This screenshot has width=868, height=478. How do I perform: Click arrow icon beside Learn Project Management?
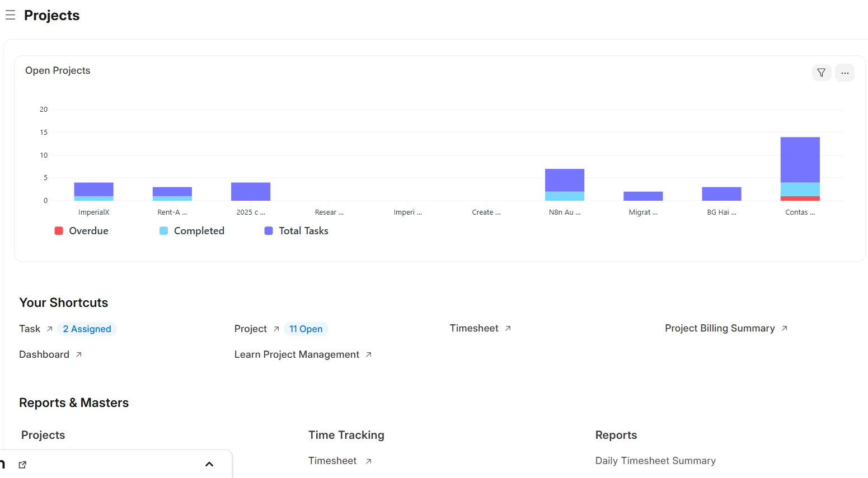[x=368, y=354]
